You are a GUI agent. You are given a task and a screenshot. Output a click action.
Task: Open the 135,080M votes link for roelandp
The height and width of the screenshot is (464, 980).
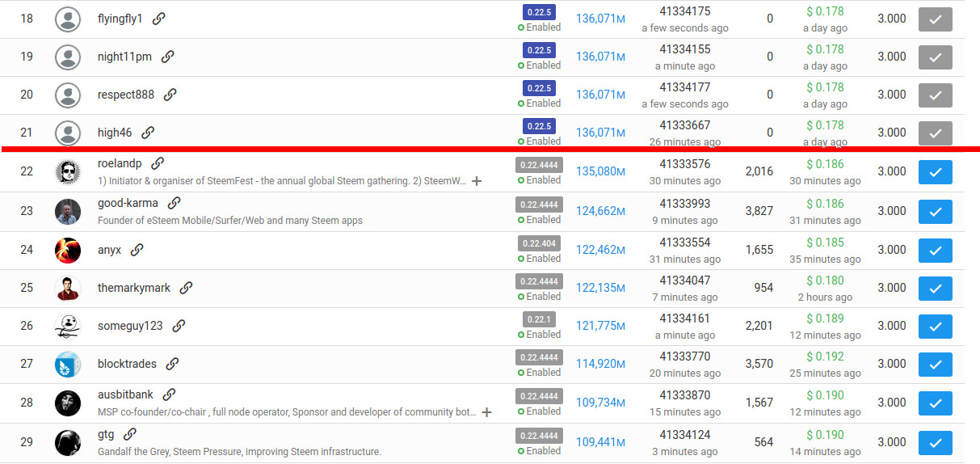pyautogui.click(x=600, y=171)
